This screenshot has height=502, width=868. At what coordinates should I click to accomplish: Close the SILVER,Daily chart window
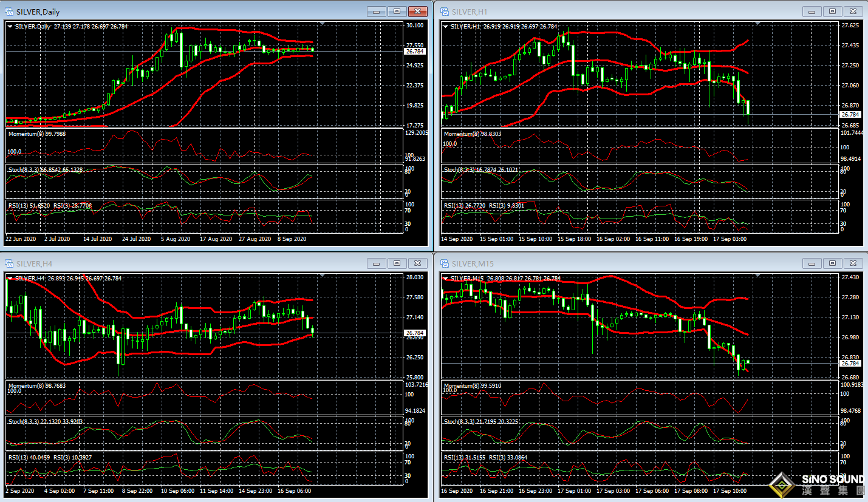tap(417, 12)
